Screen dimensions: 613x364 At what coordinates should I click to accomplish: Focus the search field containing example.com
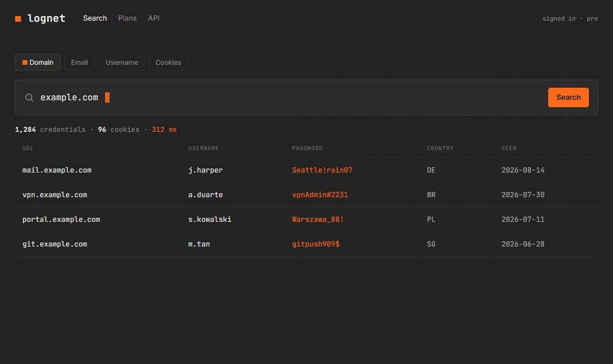coord(306,97)
